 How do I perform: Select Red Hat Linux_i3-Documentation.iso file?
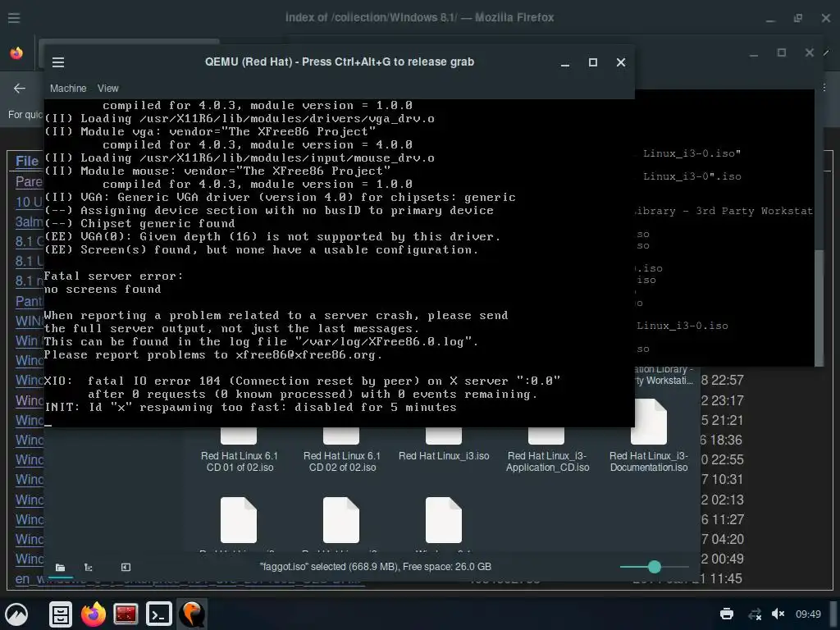649,436
